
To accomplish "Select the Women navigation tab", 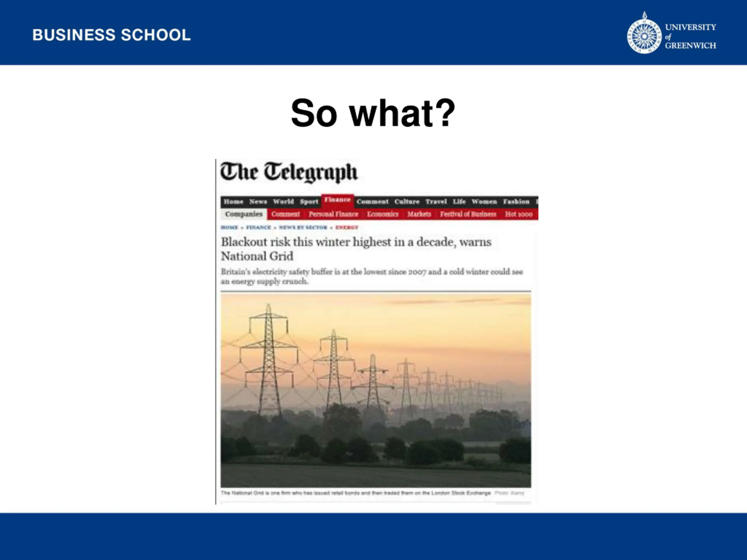I will (x=484, y=202).
